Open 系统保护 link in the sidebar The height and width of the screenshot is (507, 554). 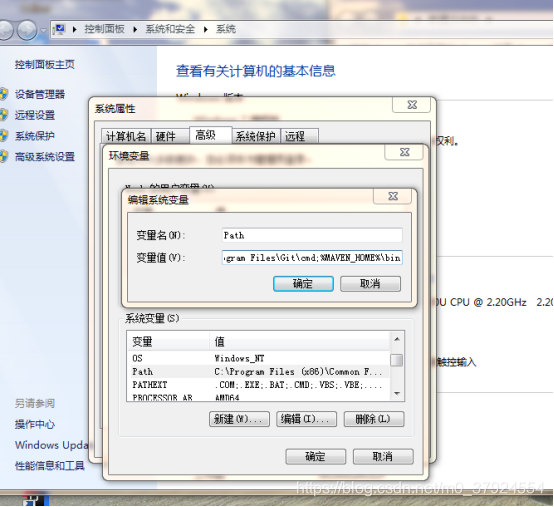pyautogui.click(x=35, y=136)
